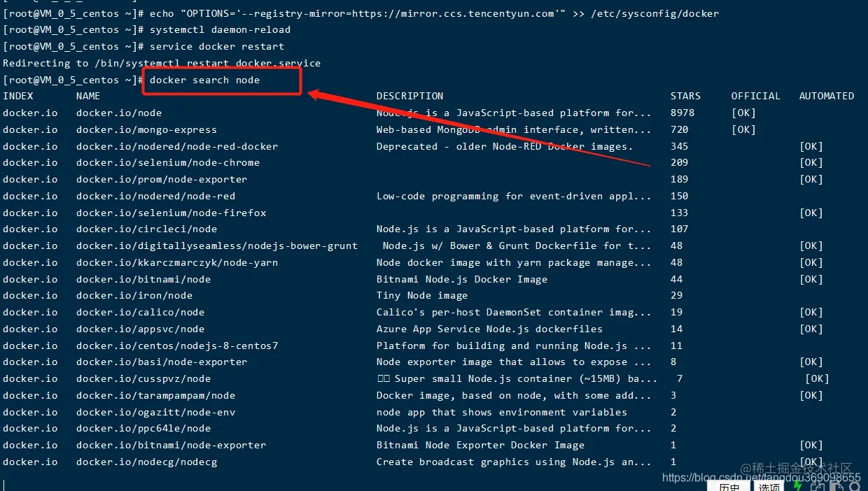Click 'docker.io/appsvc/node' image name
Image resolution: width=868 pixels, height=491 pixels.
141,329
